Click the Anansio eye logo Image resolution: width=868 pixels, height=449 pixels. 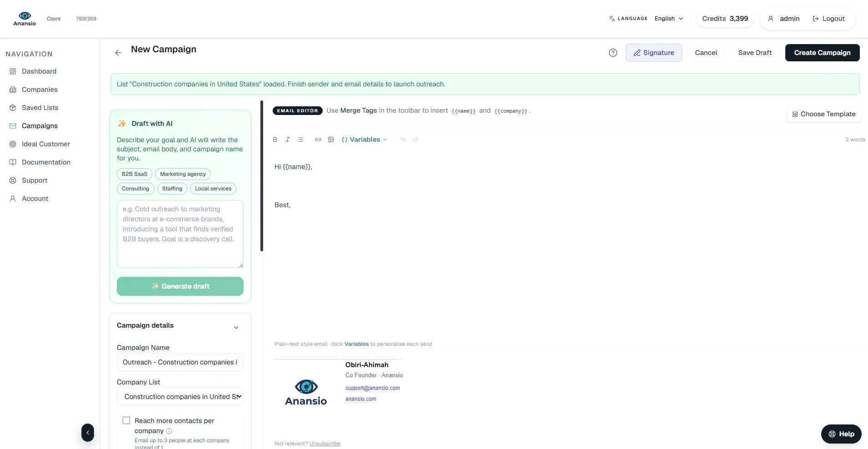[x=25, y=19]
